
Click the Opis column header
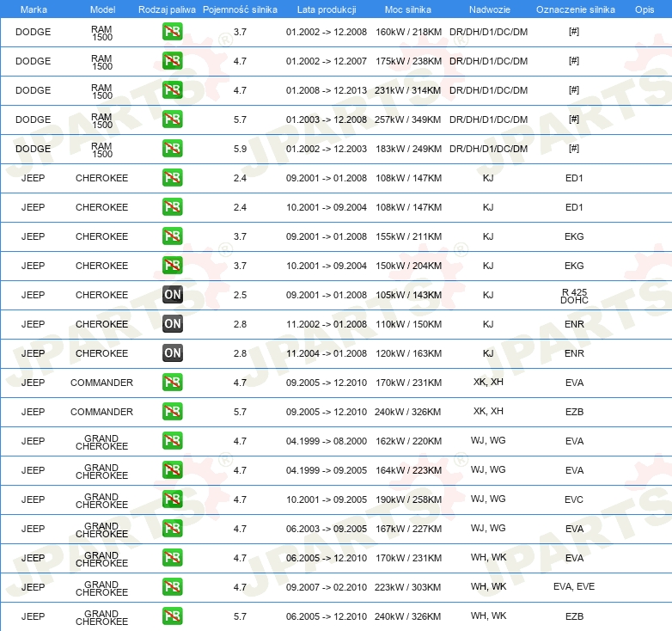644,9
